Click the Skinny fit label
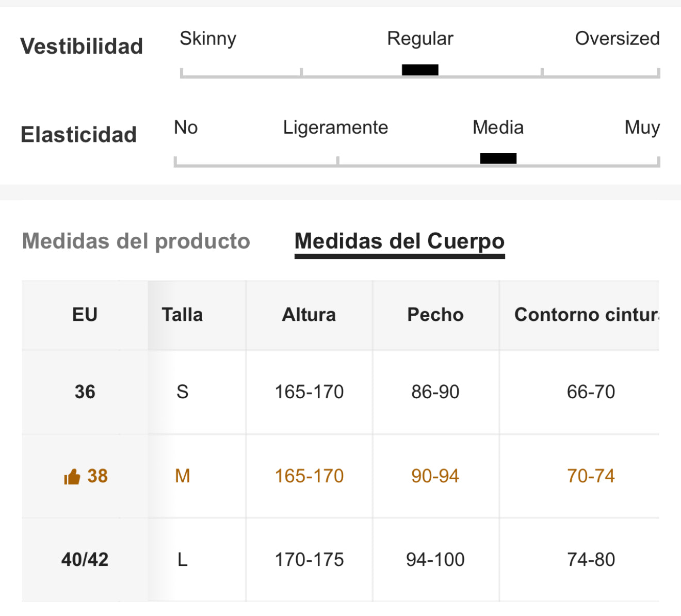The width and height of the screenshot is (681, 616). 208,39
